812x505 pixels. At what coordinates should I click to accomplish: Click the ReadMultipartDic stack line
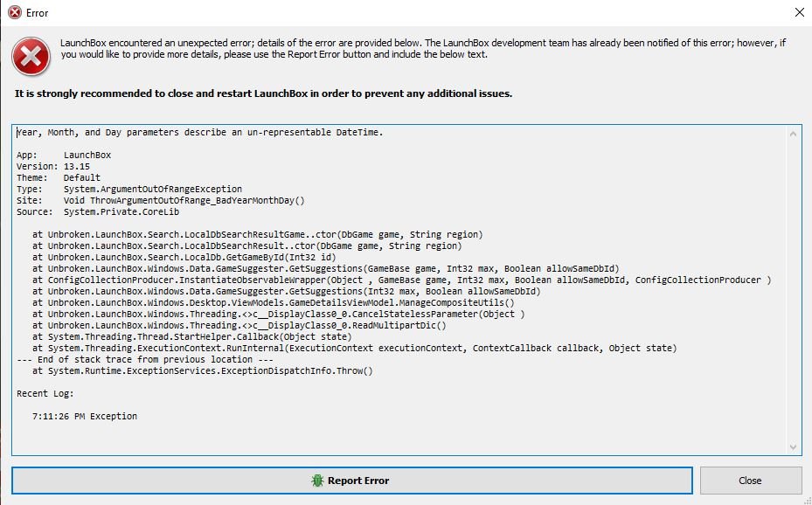tap(239, 326)
